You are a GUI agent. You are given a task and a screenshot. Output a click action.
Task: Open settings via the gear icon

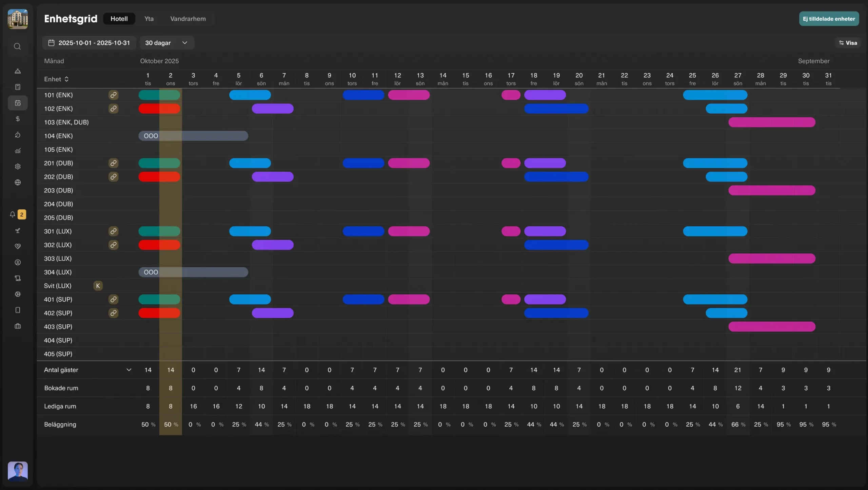tap(18, 166)
